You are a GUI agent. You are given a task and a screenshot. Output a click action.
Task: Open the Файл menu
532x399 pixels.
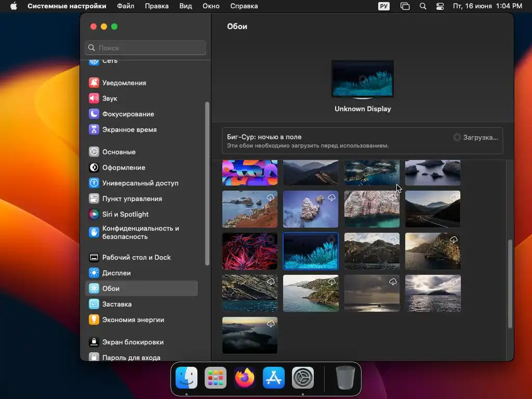[x=126, y=6]
